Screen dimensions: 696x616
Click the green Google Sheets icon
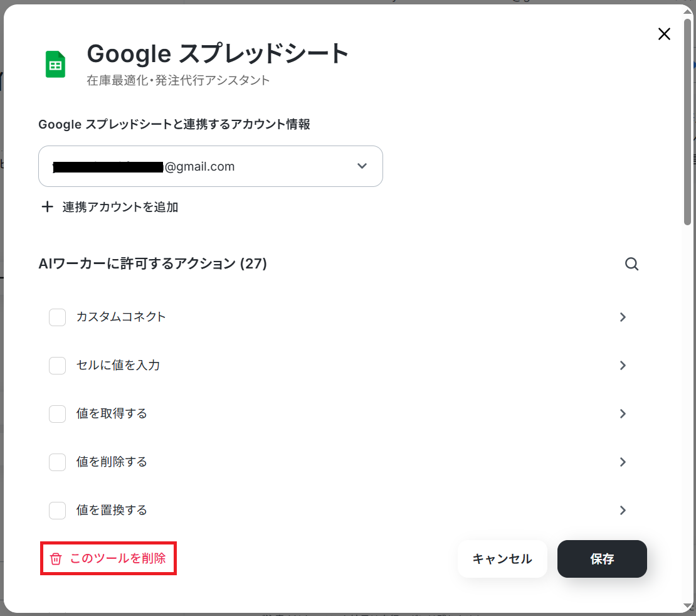55,65
